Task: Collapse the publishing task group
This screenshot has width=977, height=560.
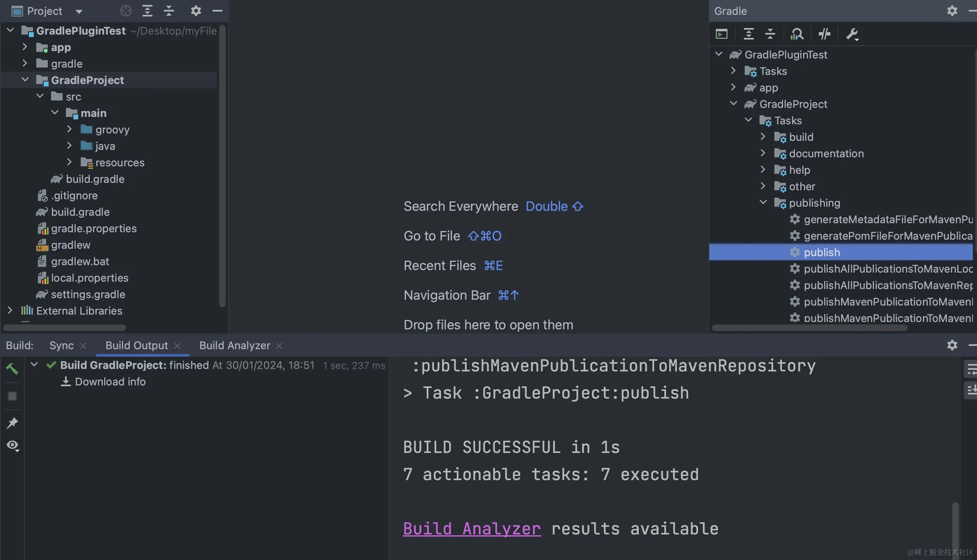Action: tap(763, 203)
